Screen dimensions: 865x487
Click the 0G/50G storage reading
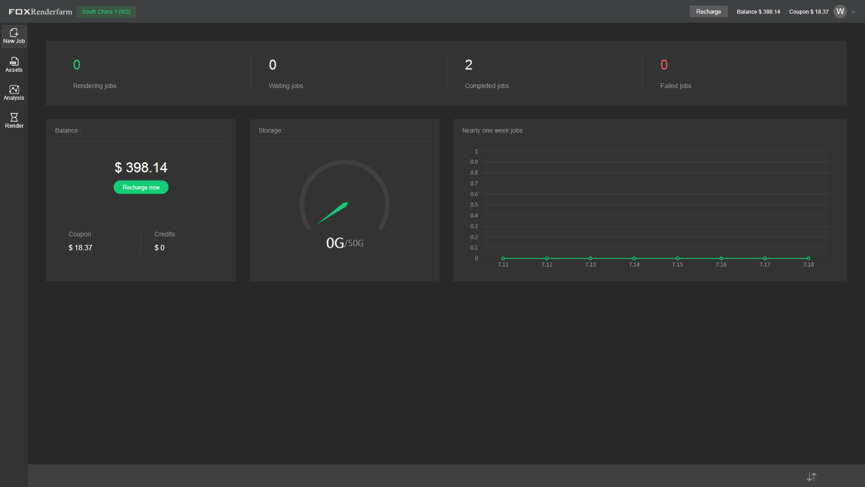[345, 243]
